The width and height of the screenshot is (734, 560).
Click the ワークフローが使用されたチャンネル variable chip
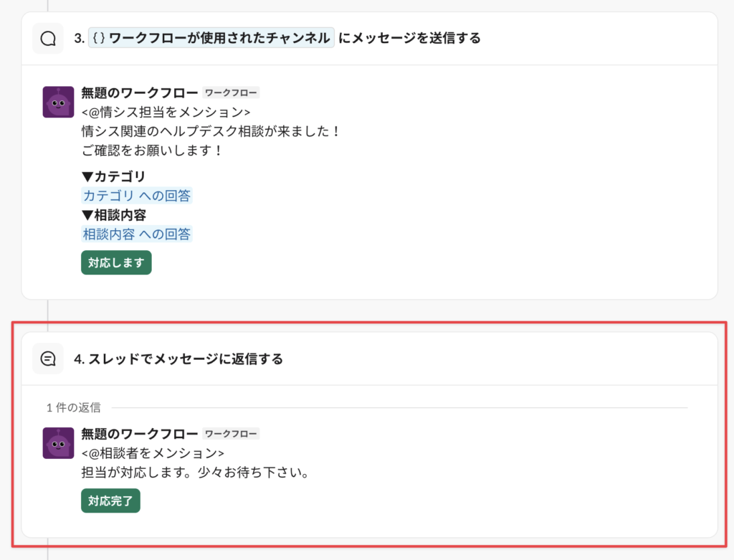tap(211, 38)
